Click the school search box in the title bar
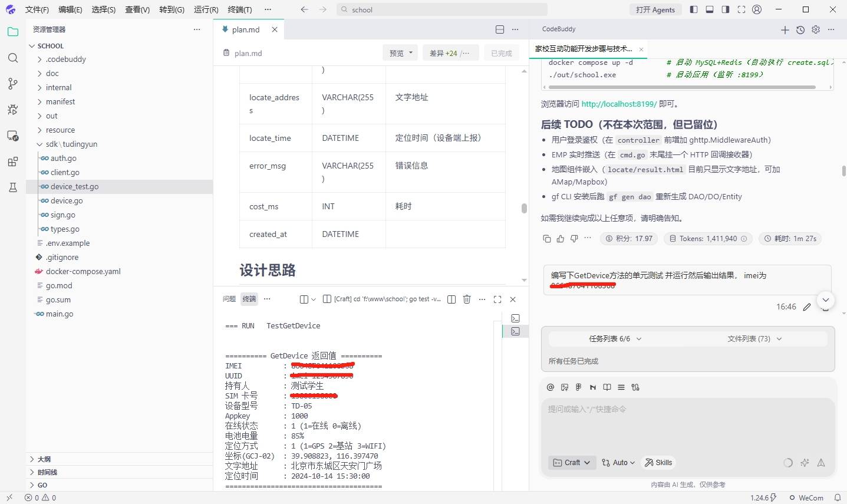This screenshot has height=504, width=847. pyautogui.click(x=442, y=9)
